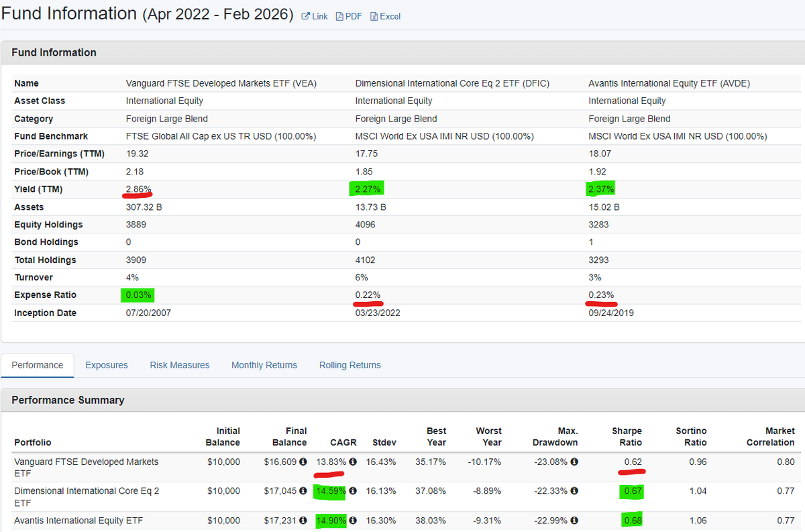Click the Sharpe Ratio column header
This screenshot has height=532, width=805.
(x=627, y=437)
